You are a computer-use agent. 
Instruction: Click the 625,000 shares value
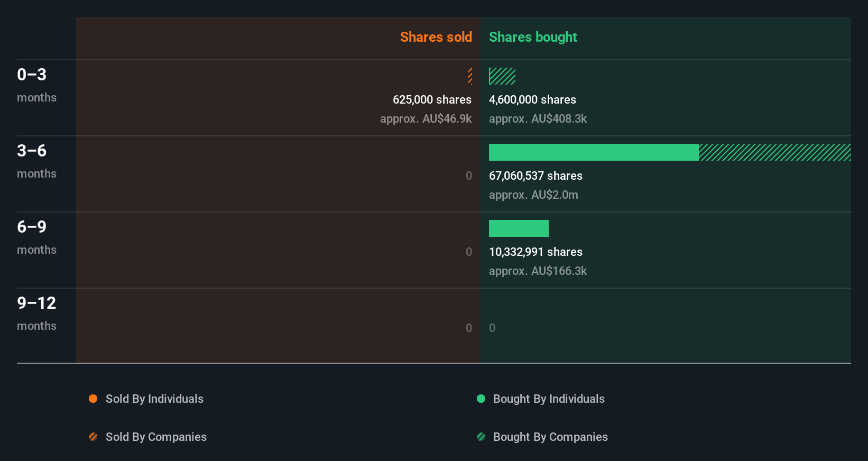point(432,99)
